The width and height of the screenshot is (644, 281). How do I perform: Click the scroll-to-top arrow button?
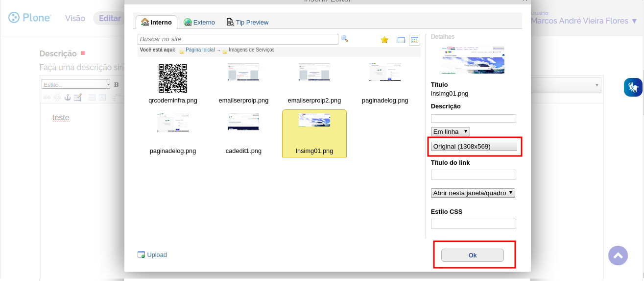click(618, 255)
